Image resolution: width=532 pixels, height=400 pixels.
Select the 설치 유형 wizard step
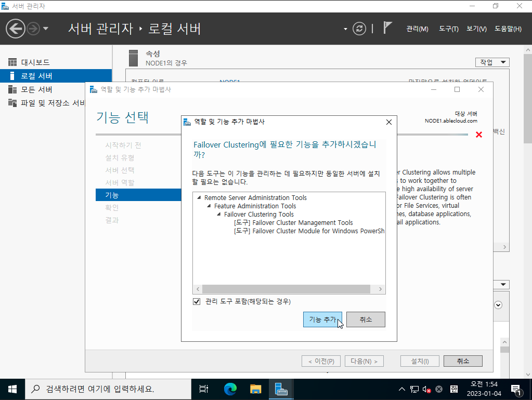click(120, 157)
